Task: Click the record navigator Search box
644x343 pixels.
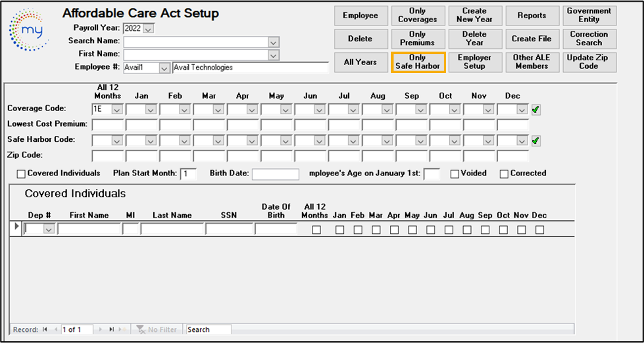Action: (x=208, y=330)
